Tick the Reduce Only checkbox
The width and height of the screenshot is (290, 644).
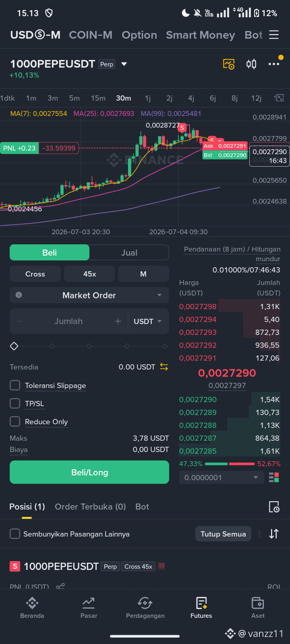[x=15, y=421]
